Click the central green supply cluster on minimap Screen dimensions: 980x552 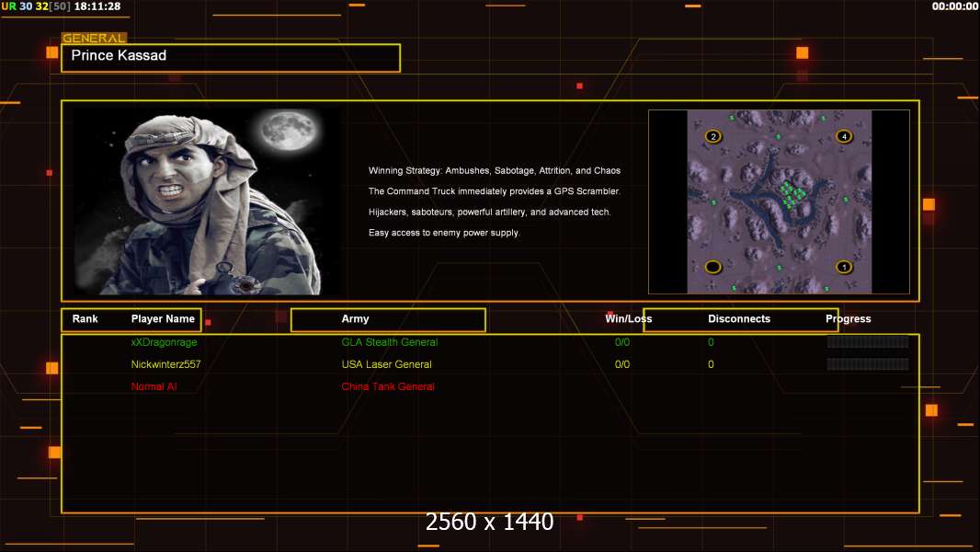[792, 192]
